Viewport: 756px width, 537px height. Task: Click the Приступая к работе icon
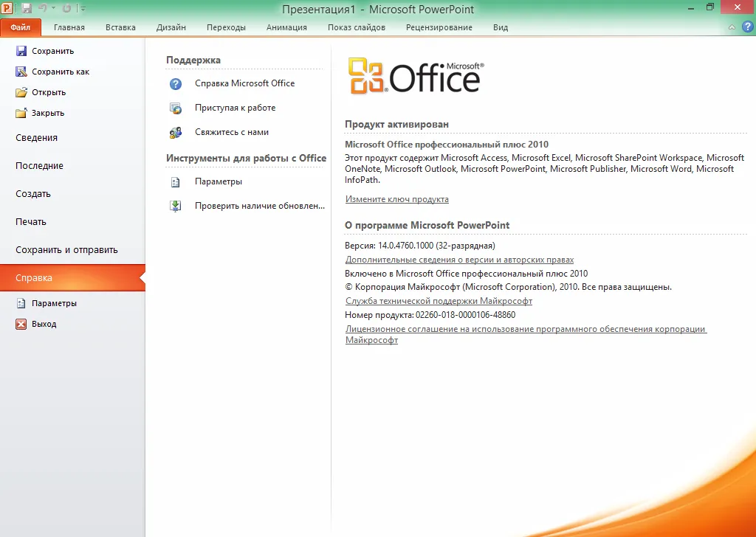[176, 108]
